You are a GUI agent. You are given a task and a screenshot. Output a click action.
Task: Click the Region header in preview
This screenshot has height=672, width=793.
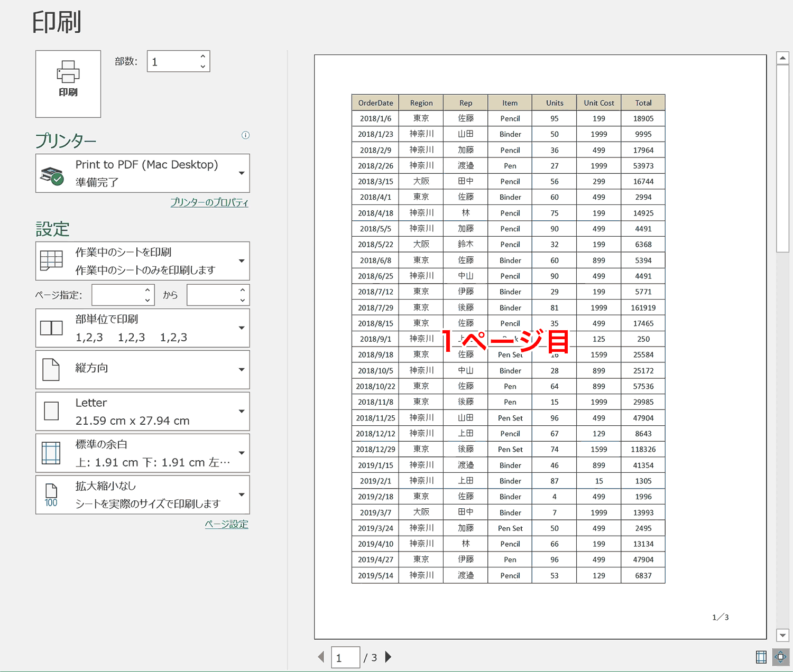(421, 103)
